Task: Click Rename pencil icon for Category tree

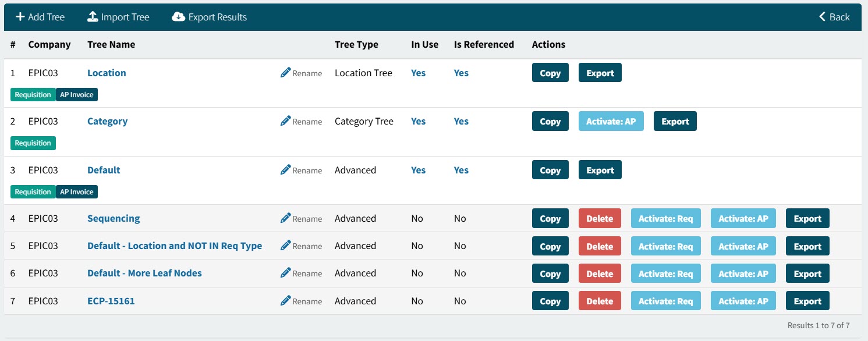Action: [285, 121]
